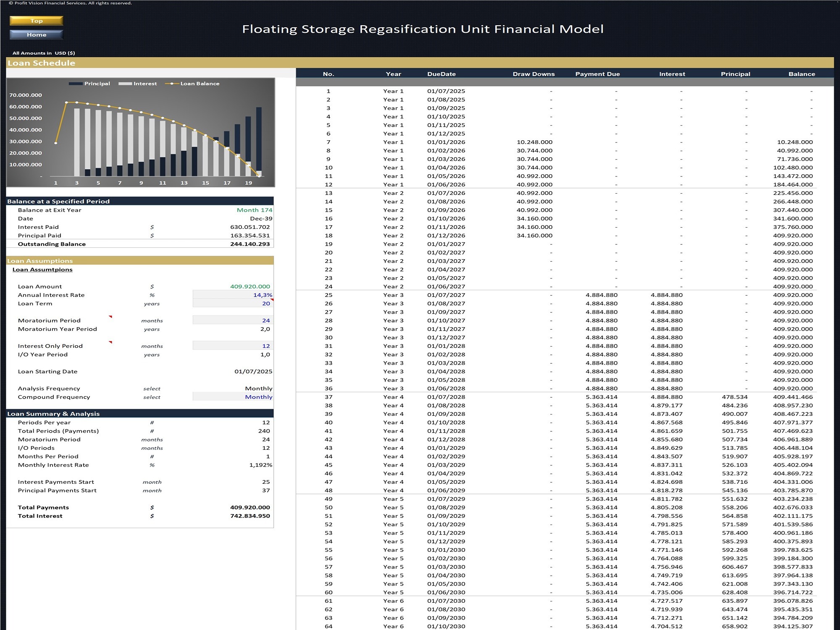
Task: Click the Analysis Frequency Monthly value
Action: coord(259,388)
